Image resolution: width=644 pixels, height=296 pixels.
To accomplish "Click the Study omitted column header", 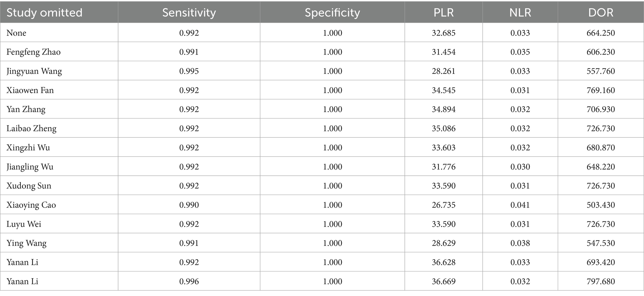I will coord(44,13).
